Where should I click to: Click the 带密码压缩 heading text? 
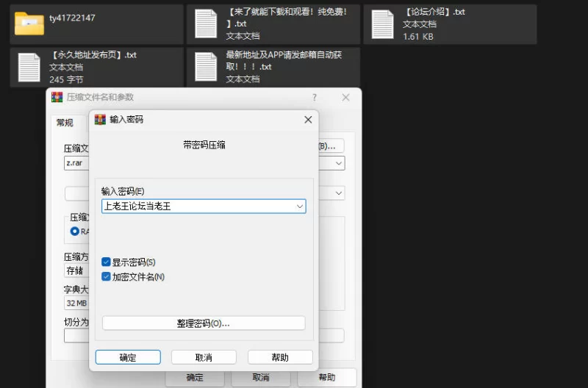pyautogui.click(x=204, y=145)
